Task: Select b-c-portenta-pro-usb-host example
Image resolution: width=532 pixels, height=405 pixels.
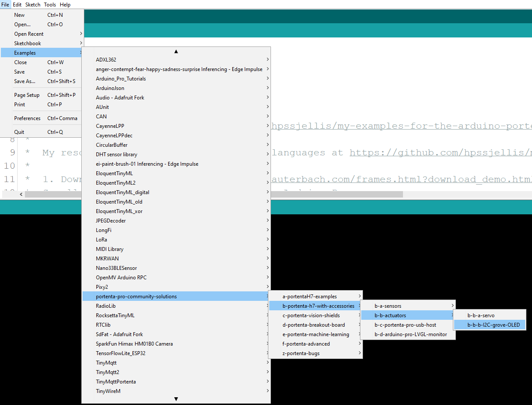Action: click(x=408, y=325)
